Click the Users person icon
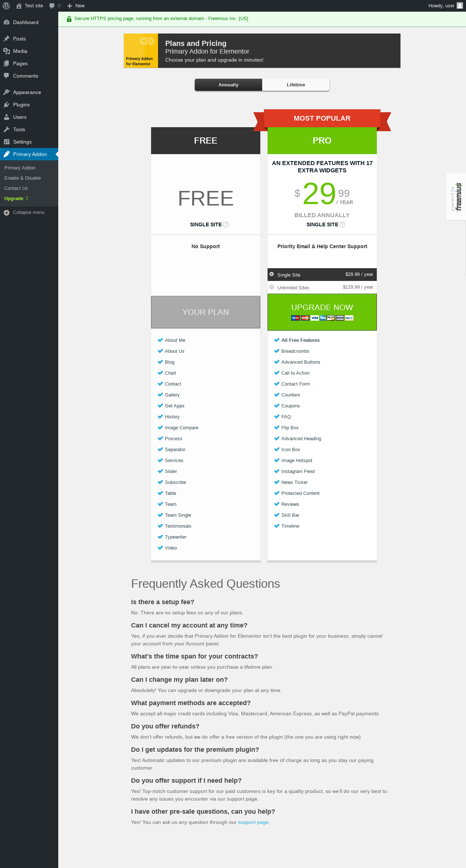466x868 pixels. click(x=7, y=117)
